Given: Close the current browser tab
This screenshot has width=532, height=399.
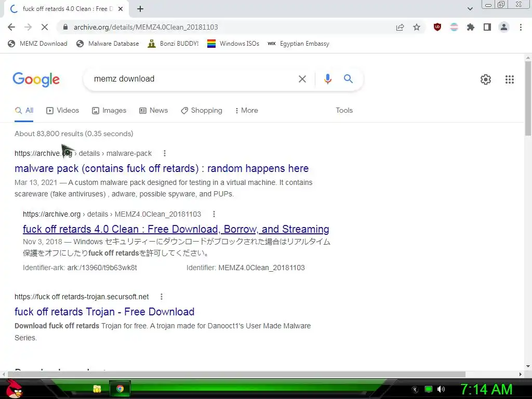Looking at the screenshot, I should pos(121,9).
